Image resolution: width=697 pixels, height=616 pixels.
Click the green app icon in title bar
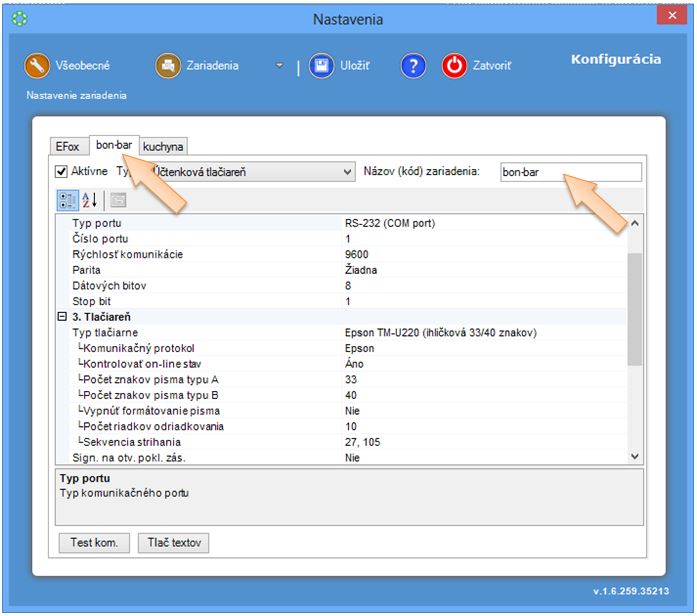point(20,19)
